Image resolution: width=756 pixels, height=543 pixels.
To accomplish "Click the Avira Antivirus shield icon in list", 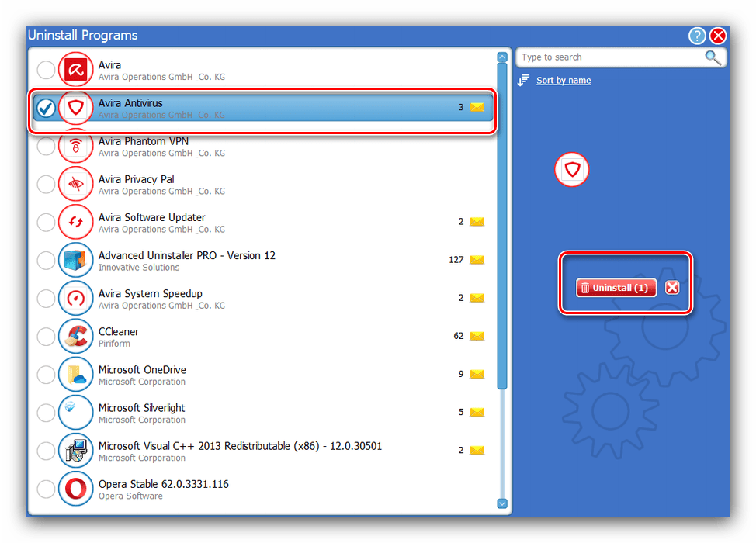I will click(75, 109).
